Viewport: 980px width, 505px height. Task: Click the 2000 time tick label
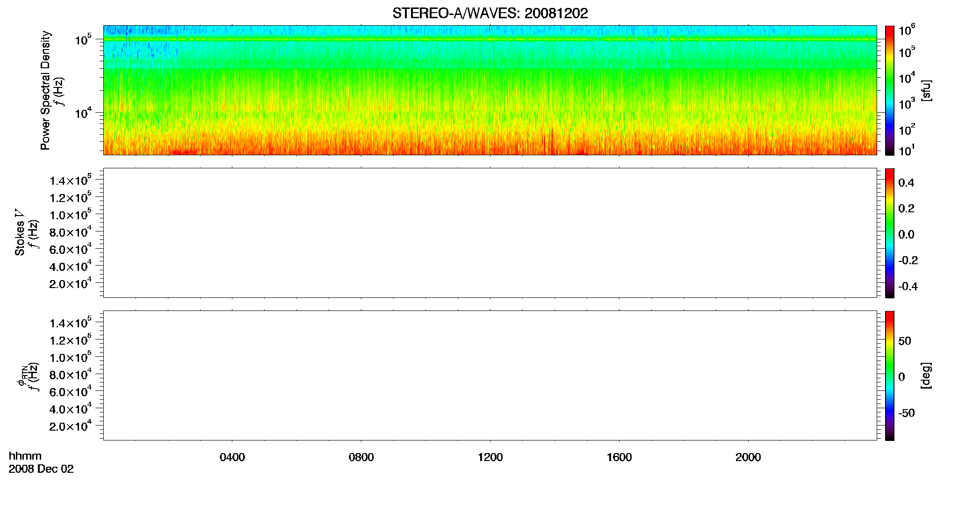748,457
